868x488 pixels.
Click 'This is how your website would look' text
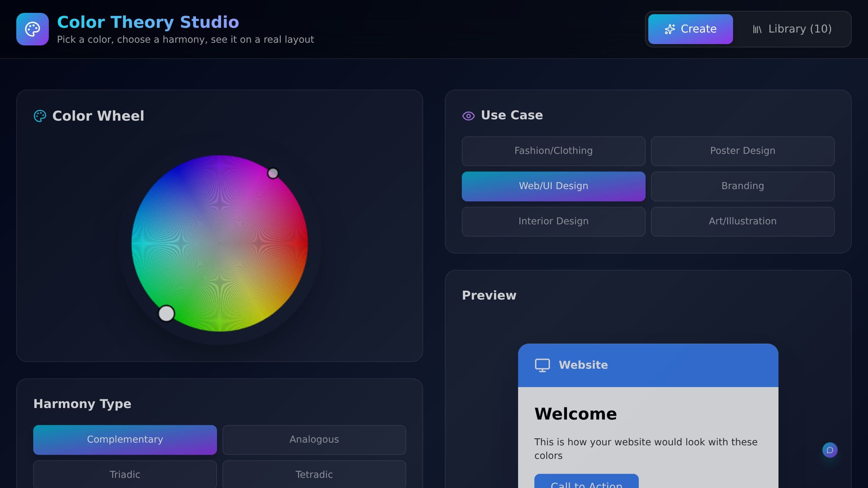[x=646, y=449]
